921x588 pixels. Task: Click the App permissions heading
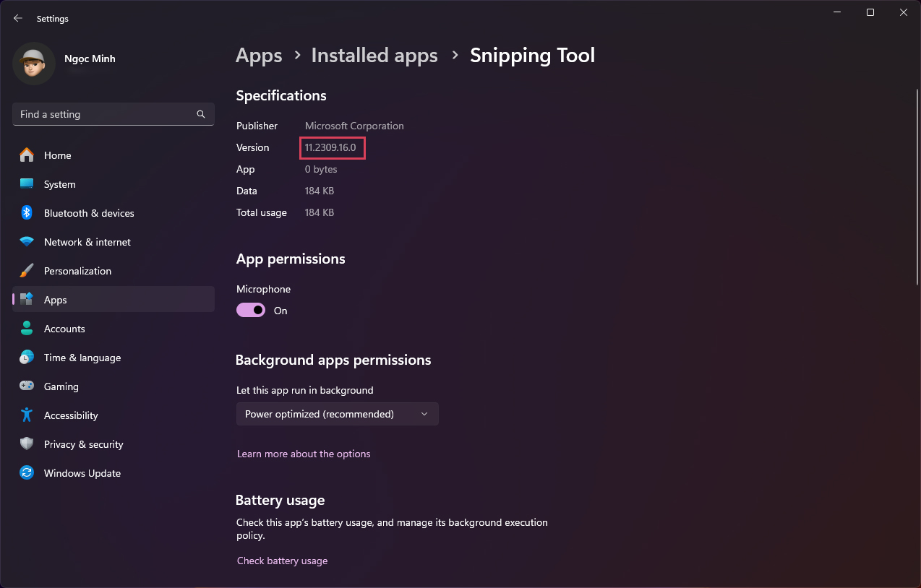pos(291,259)
